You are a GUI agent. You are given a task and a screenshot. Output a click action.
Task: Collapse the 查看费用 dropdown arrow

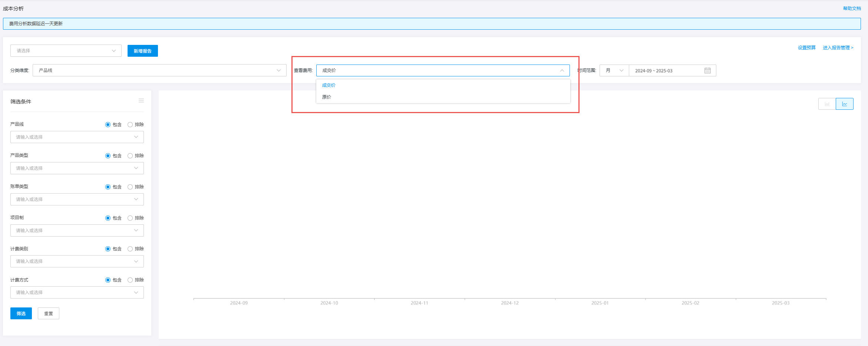pos(562,70)
